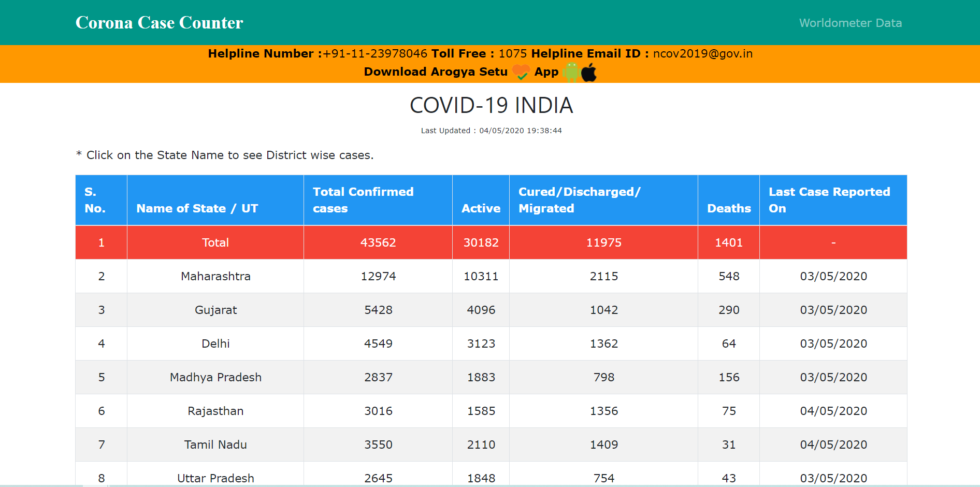Select Delhi state name in table
980x487 pixels.
pos(215,343)
